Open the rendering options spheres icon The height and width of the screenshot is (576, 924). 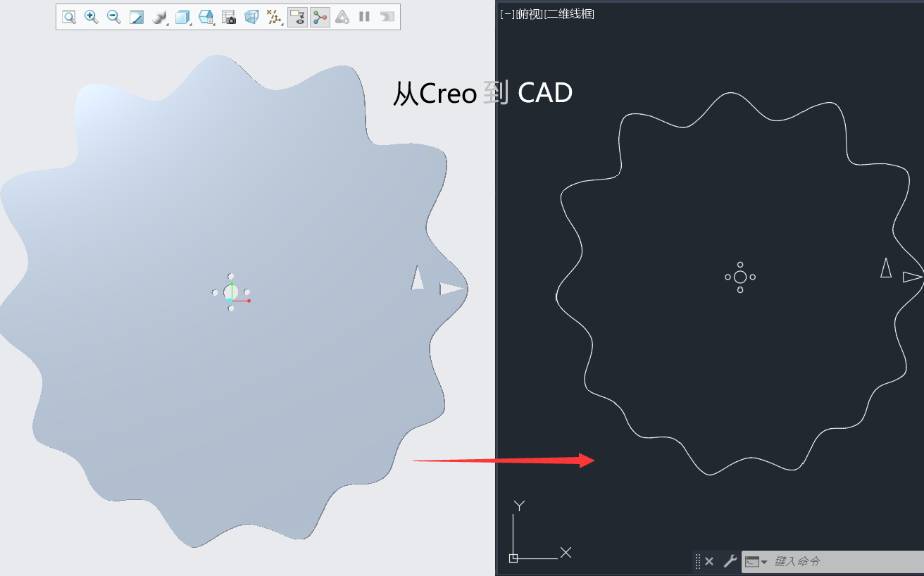160,17
